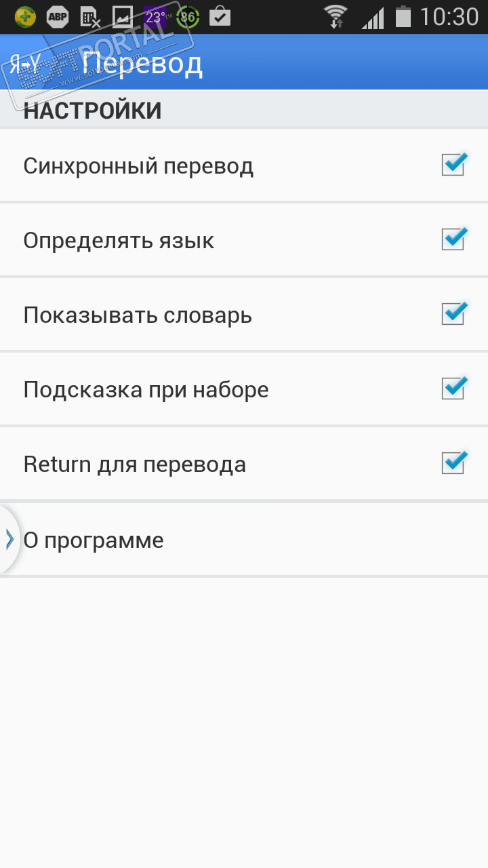
Task: Tap the Перевод title in header
Action: pyautogui.click(x=142, y=64)
